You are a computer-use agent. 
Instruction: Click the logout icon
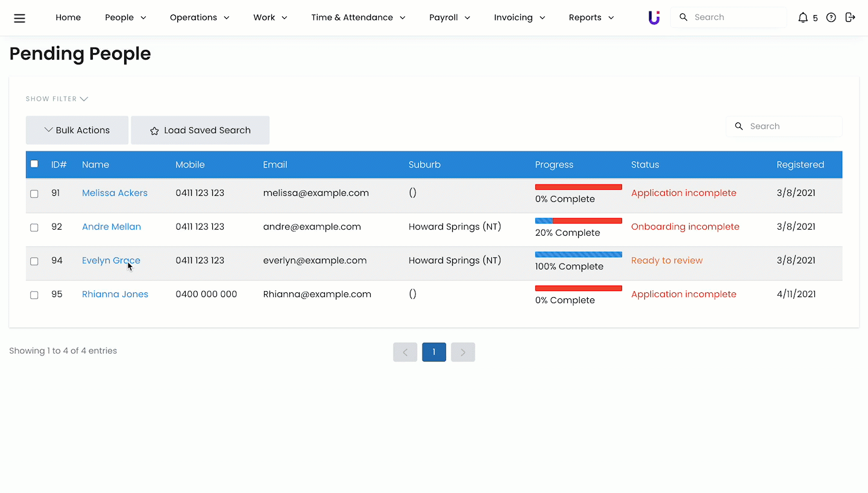coord(850,17)
